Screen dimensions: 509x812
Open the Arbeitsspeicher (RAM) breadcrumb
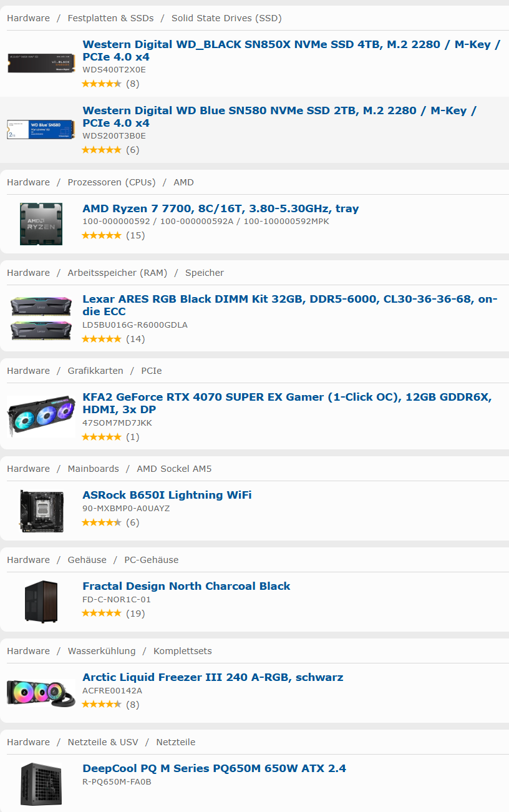(117, 273)
